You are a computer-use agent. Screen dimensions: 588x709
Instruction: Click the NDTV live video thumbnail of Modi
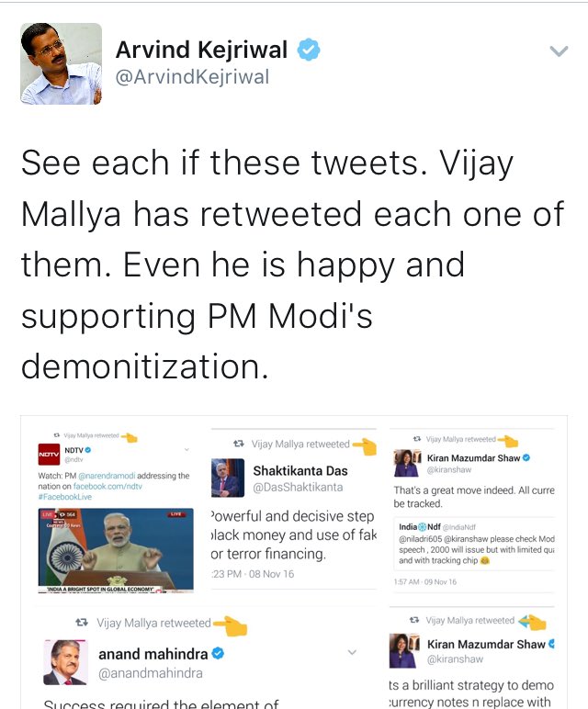click(x=116, y=550)
